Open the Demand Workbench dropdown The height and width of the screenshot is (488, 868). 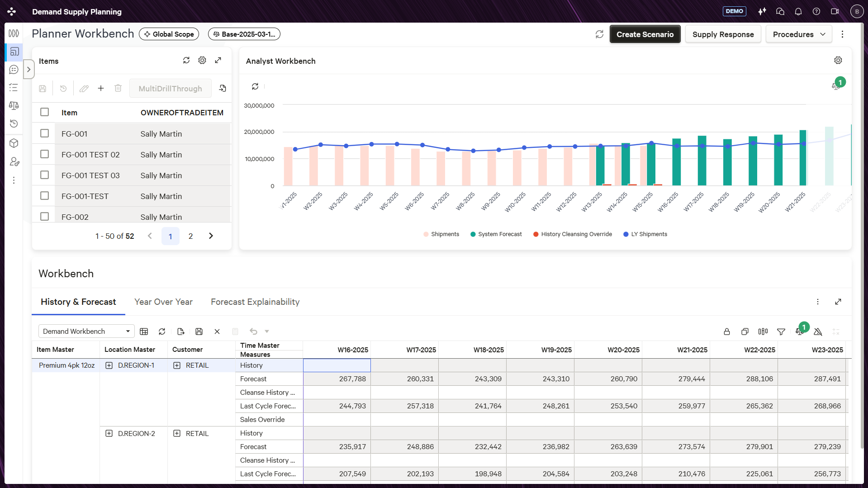86,332
